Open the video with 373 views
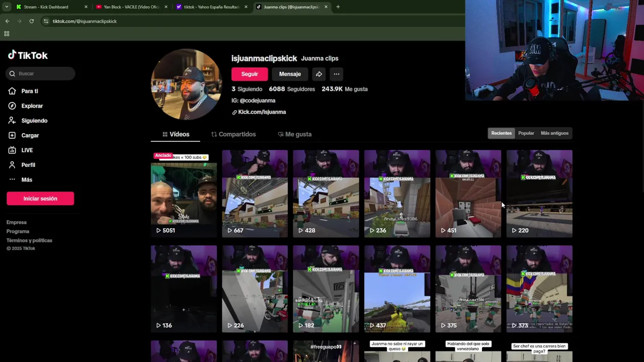The width and height of the screenshot is (644, 362). pos(539,289)
